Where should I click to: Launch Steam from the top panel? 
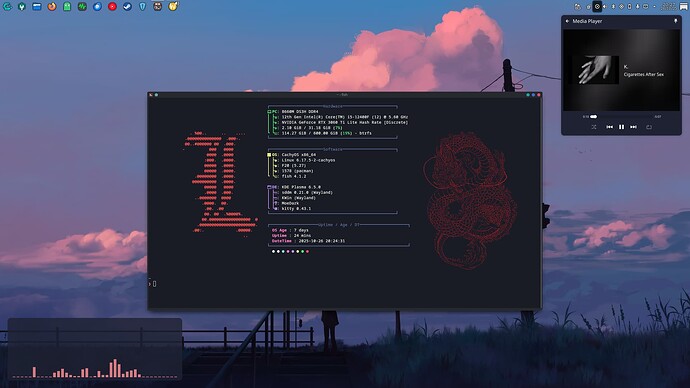point(127,6)
